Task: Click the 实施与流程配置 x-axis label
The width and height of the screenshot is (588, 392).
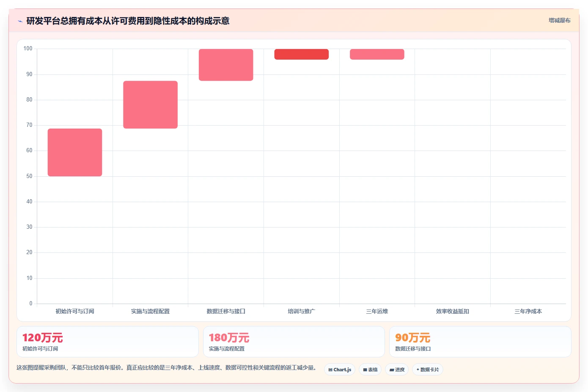Action: (x=150, y=311)
